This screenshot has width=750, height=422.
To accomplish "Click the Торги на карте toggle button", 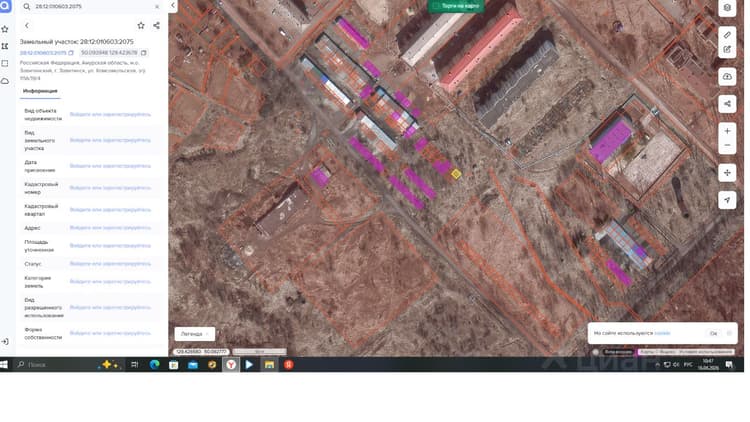I will tap(456, 6).
